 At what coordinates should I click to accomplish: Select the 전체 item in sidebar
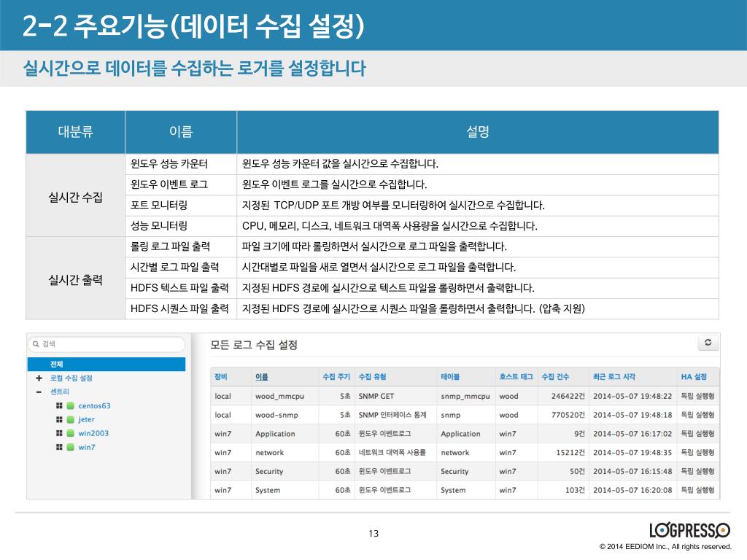pos(107,365)
